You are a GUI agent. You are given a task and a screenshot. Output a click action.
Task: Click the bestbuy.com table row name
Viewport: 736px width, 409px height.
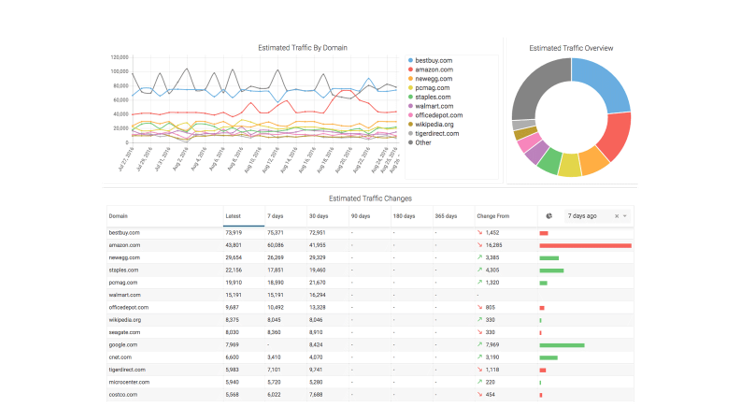(124, 233)
